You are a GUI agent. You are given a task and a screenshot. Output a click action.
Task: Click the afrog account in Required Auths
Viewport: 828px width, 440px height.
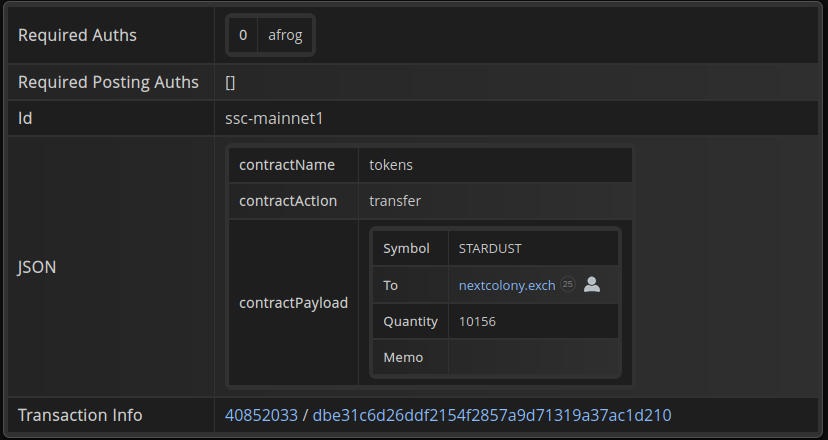click(285, 35)
